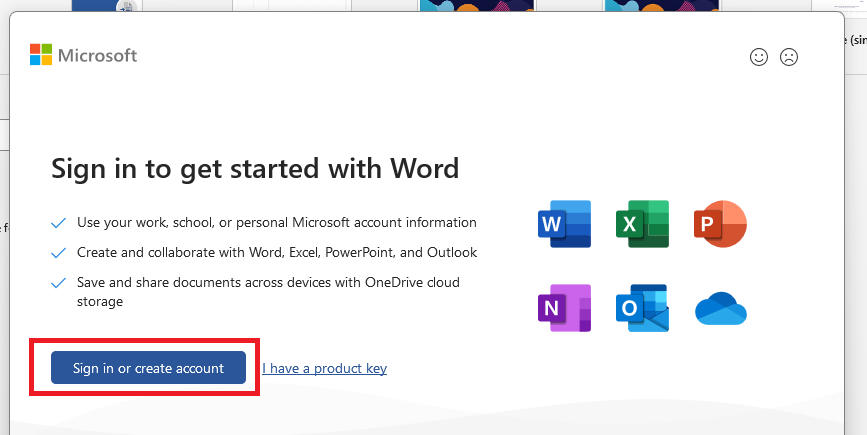This screenshot has width=867, height=435.
Task: Send positive feedback with the smiley face icon
Action: [x=759, y=57]
